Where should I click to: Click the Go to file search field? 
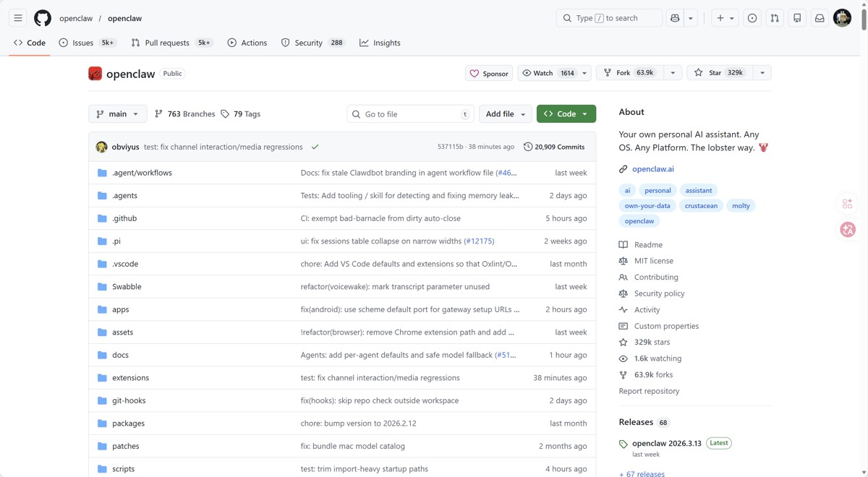coord(410,114)
